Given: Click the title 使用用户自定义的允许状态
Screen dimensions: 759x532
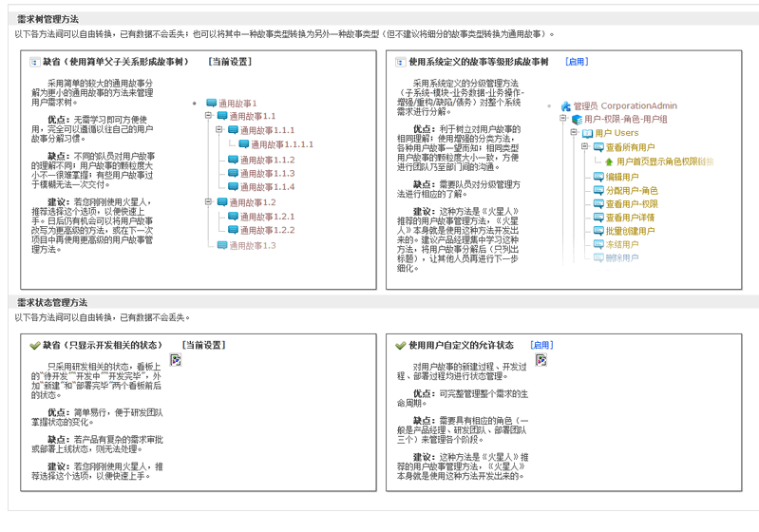Looking at the screenshot, I should coord(462,346).
